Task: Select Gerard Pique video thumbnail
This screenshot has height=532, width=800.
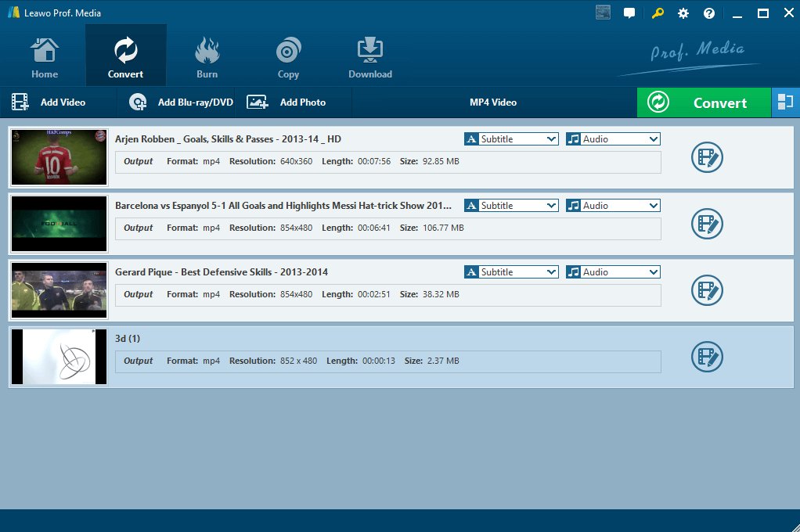Action: click(x=59, y=290)
